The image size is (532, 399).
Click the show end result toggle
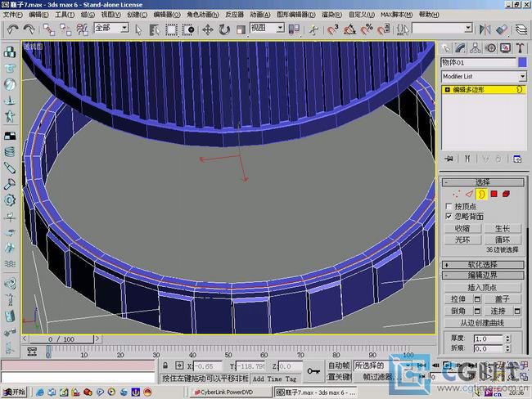click(x=467, y=159)
